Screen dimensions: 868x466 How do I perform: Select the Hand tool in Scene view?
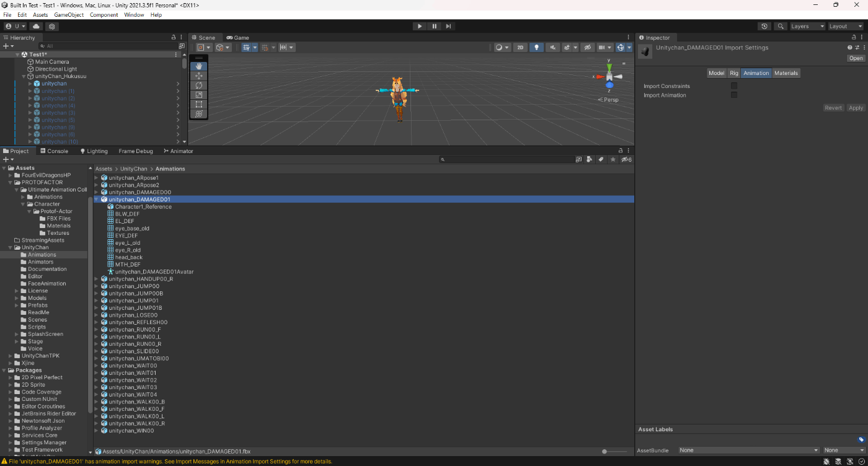pyautogui.click(x=198, y=66)
